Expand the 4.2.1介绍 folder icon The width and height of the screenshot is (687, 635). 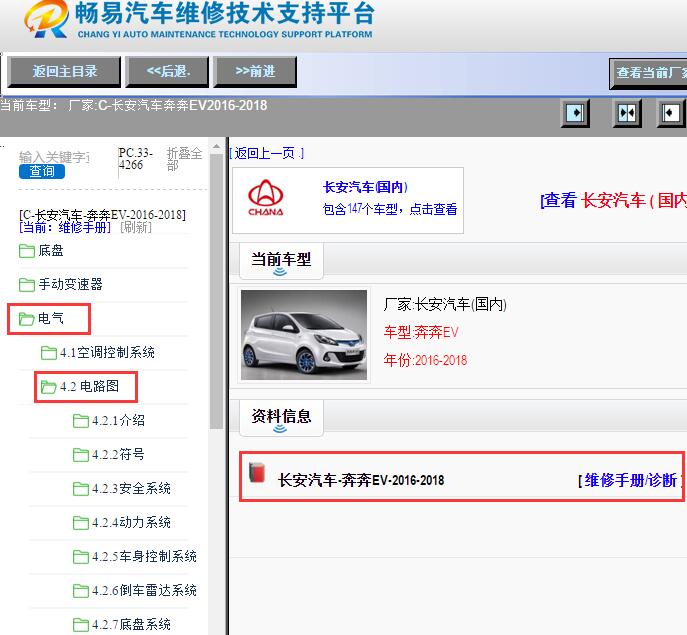81,421
